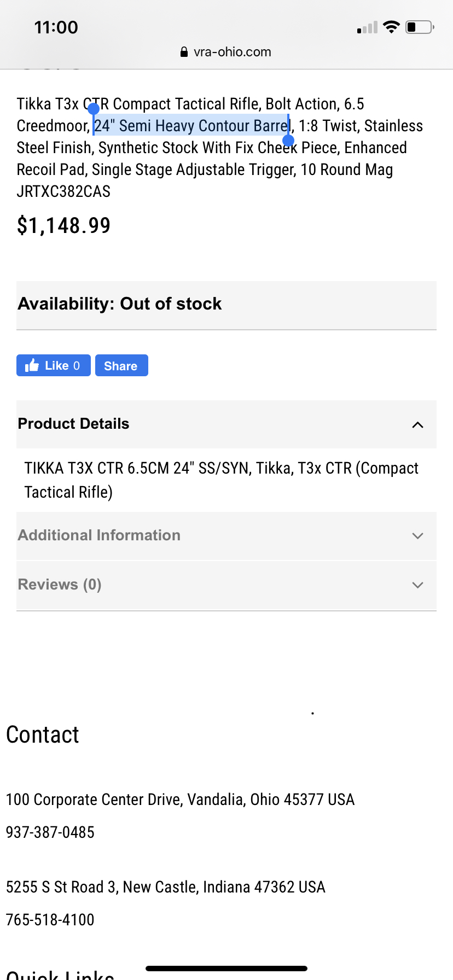Expand Additional Information chevron
Screen dimensions: 453x980
pyautogui.click(x=417, y=536)
